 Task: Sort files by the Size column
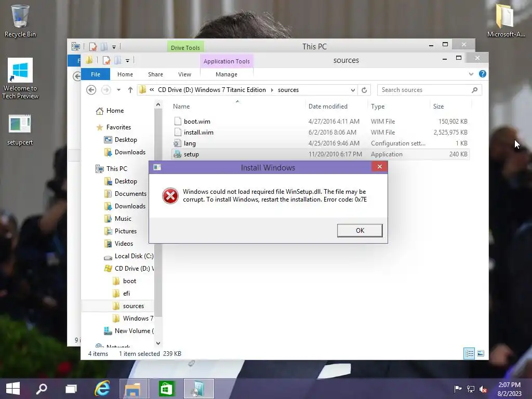438,107
